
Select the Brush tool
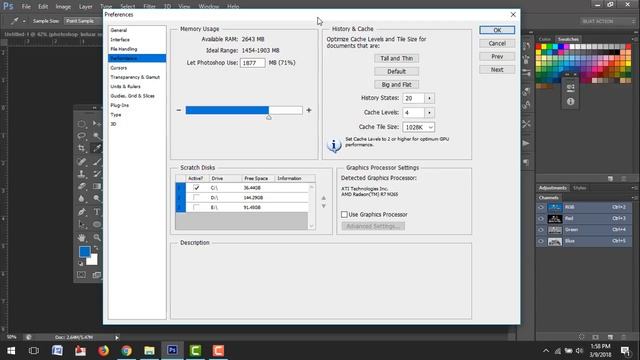[97, 162]
